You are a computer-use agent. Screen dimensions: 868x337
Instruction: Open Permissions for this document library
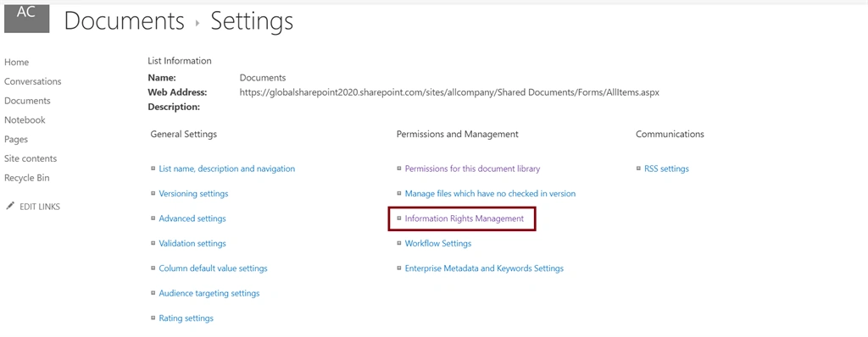473,168
